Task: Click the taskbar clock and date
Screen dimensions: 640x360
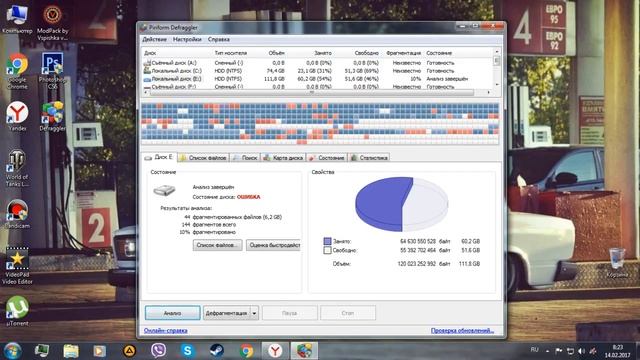Action: (x=617, y=351)
